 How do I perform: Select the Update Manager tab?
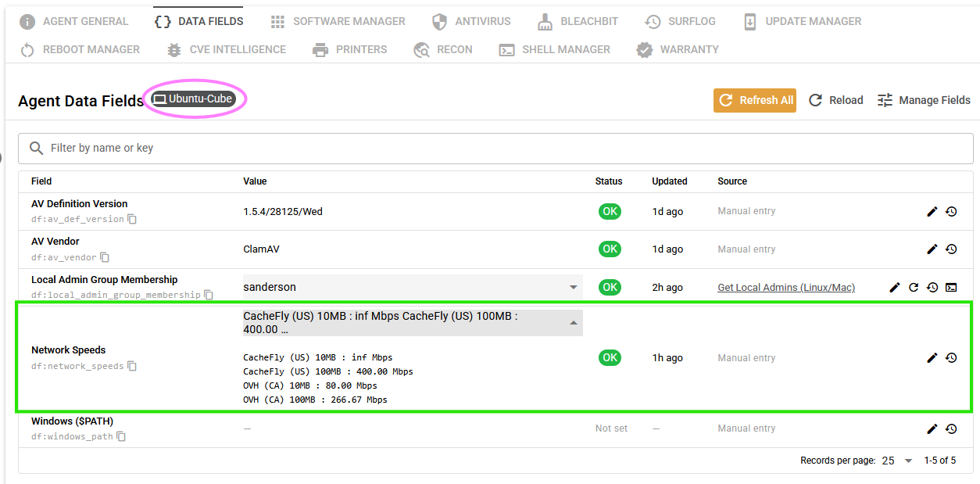coord(802,21)
